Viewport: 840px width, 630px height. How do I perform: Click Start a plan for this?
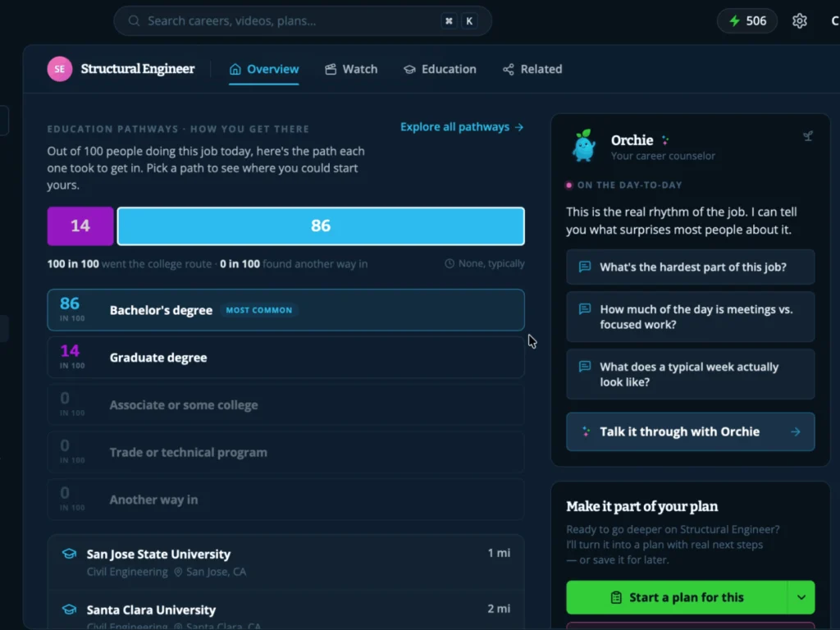677,597
